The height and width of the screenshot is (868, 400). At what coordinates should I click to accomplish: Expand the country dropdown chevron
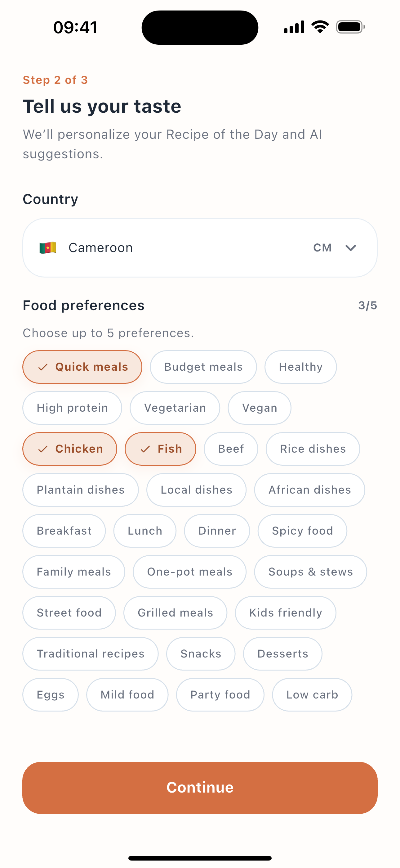click(x=350, y=248)
